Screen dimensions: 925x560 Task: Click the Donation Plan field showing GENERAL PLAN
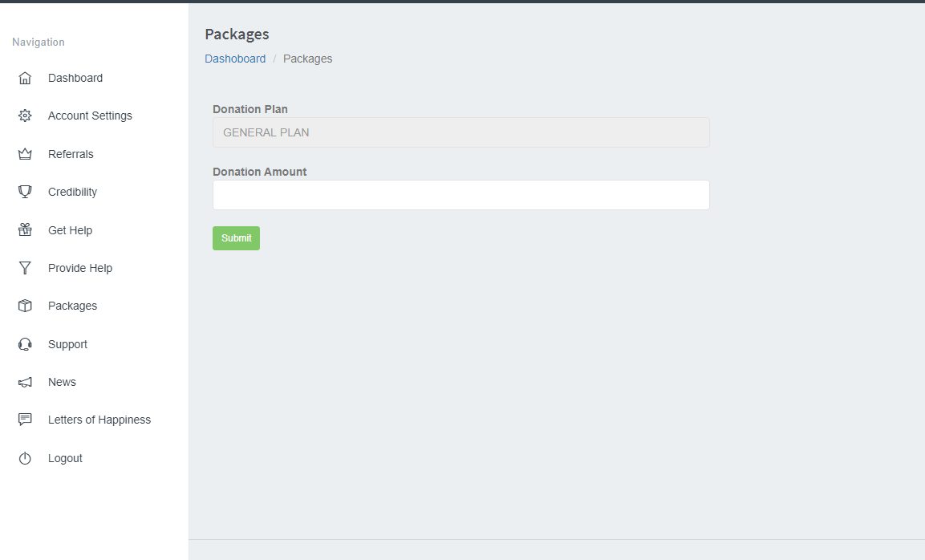(460, 132)
